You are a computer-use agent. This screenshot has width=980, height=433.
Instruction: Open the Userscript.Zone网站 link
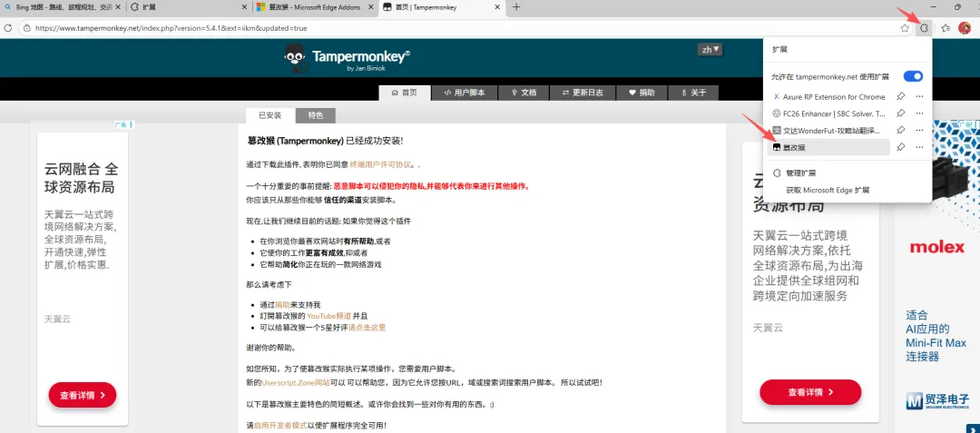pyautogui.click(x=296, y=382)
